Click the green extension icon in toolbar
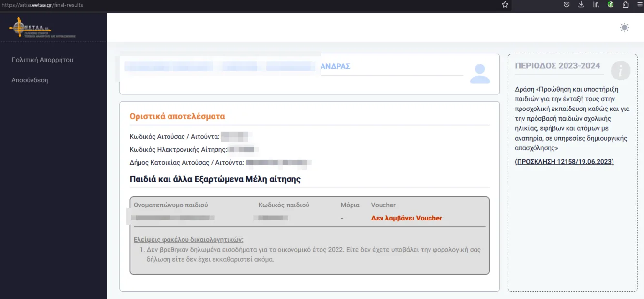The width and height of the screenshot is (644, 299). coord(611,5)
